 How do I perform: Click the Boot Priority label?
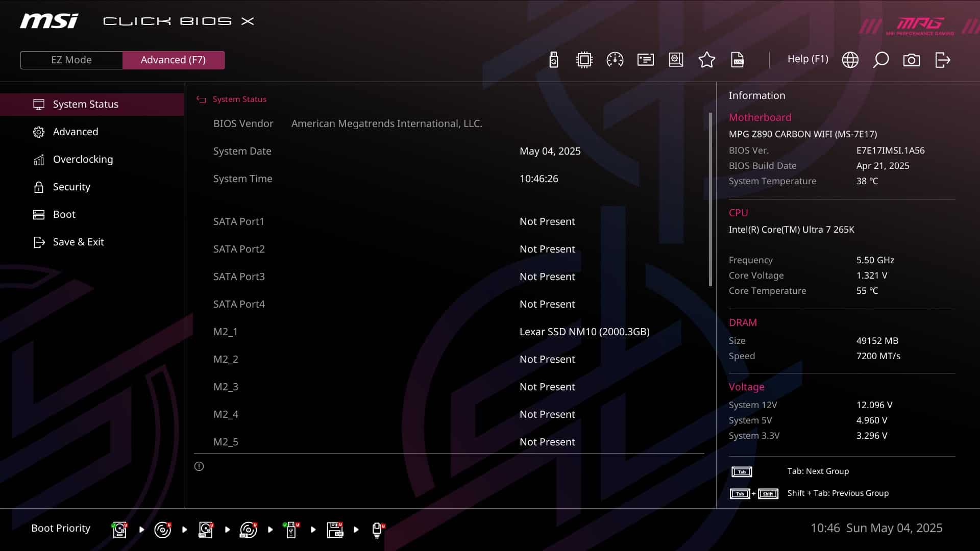tap(61, 529)
